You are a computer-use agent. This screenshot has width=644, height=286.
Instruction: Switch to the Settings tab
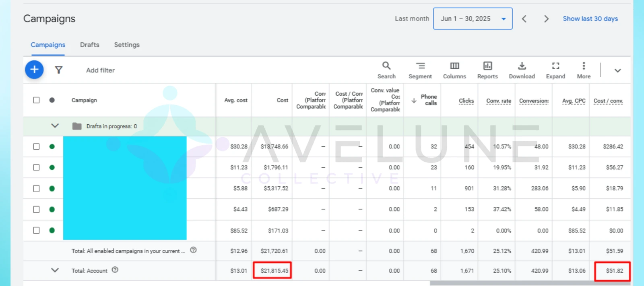pyautogui.click(x=127, y=45)
